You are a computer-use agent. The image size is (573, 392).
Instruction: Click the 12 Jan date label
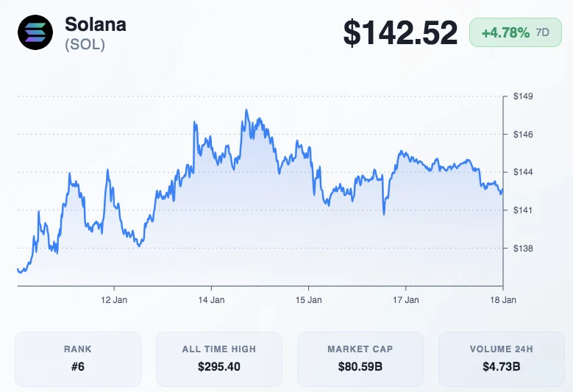pyautogui.click(x=114, y=300)
